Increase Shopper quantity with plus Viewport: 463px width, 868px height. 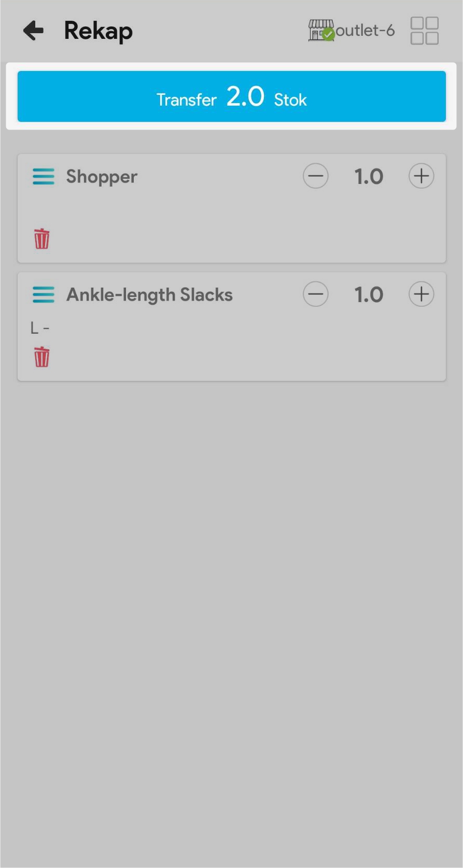point(421,176)
